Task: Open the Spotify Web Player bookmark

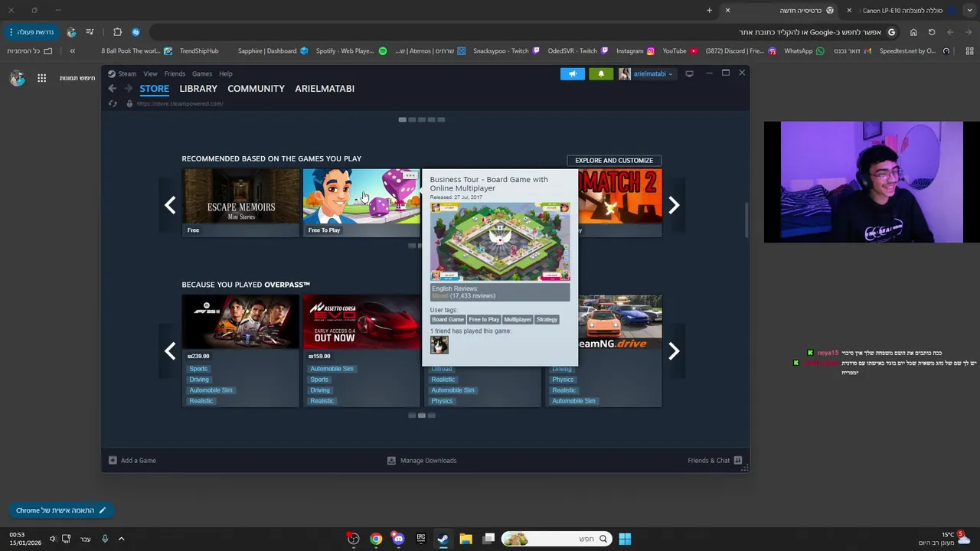Action: (351, 51)
